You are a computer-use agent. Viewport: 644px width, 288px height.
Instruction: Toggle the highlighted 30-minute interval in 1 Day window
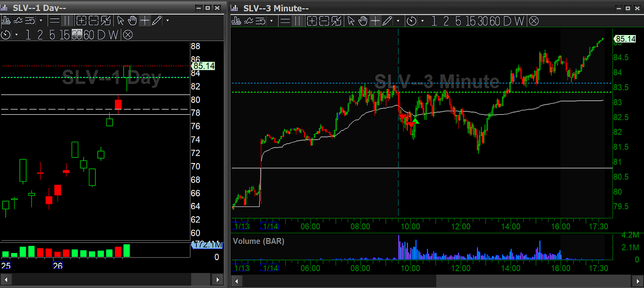77,35
